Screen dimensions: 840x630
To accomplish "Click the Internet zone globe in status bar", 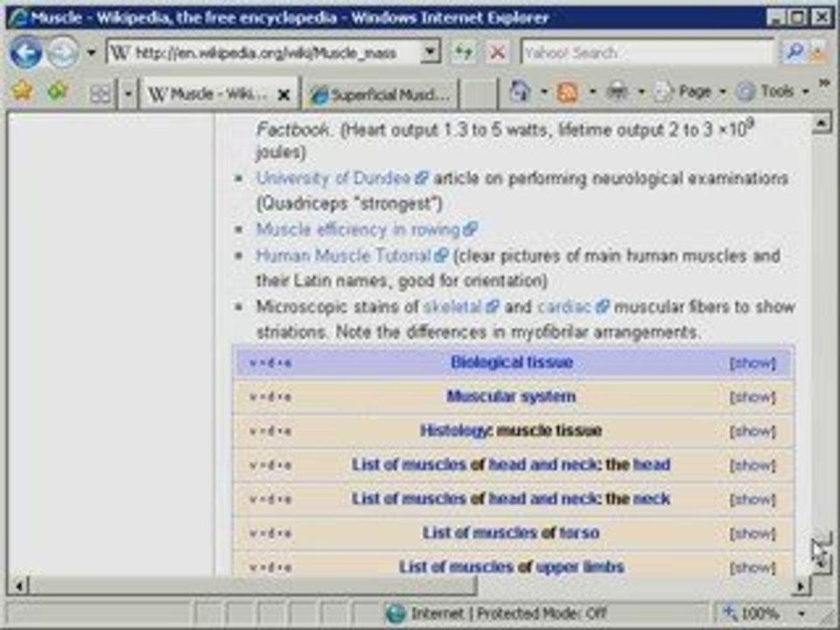I will click(x=395, y=613).
